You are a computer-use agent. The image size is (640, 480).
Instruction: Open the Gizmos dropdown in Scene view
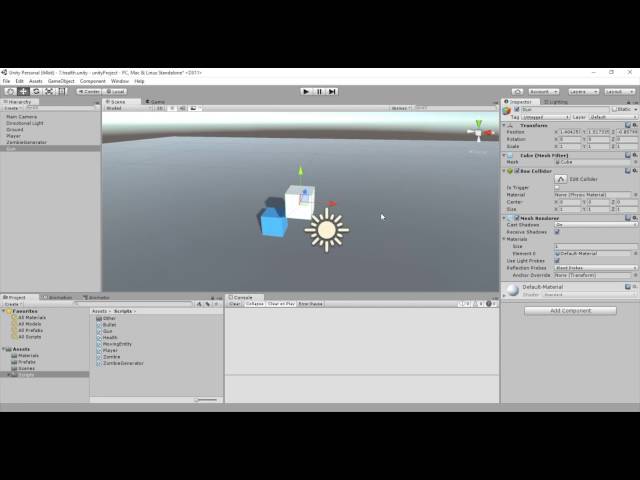pos(401,108)
